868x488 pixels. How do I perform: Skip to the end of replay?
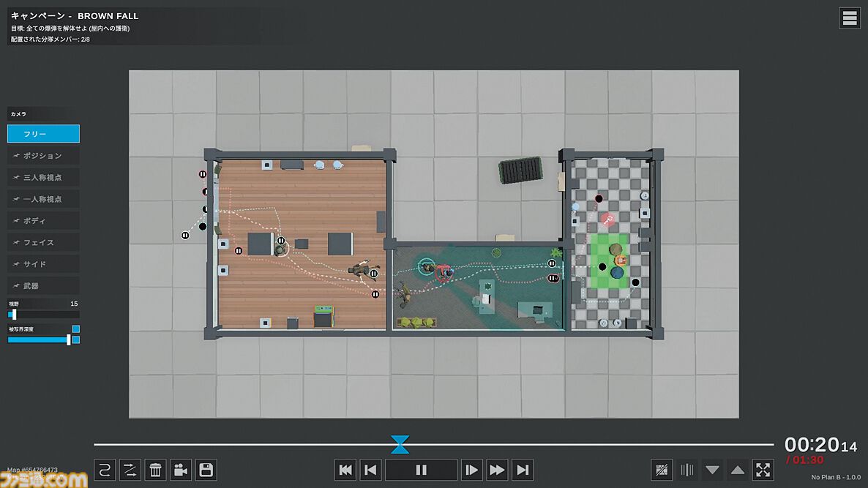(x=523, y=470)
